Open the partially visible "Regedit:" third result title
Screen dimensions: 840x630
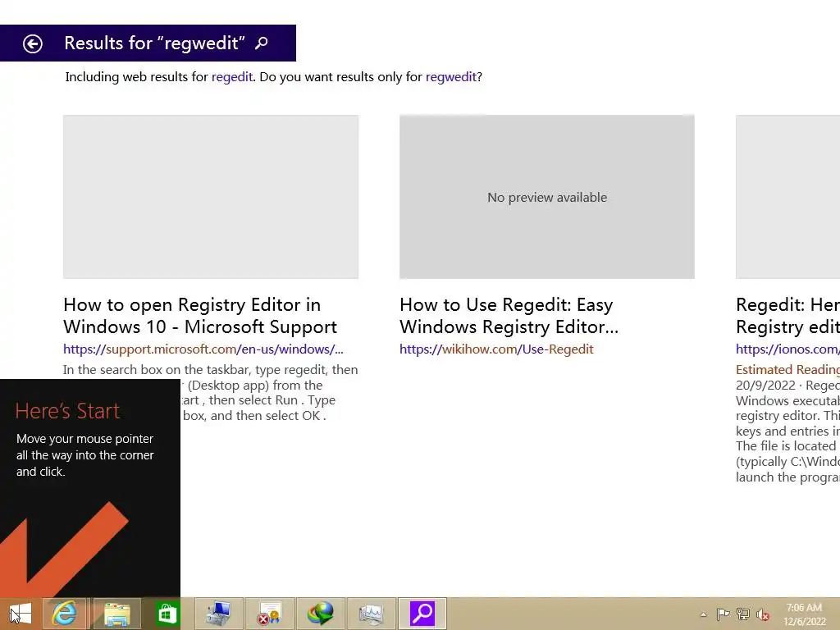click(787, 316)
